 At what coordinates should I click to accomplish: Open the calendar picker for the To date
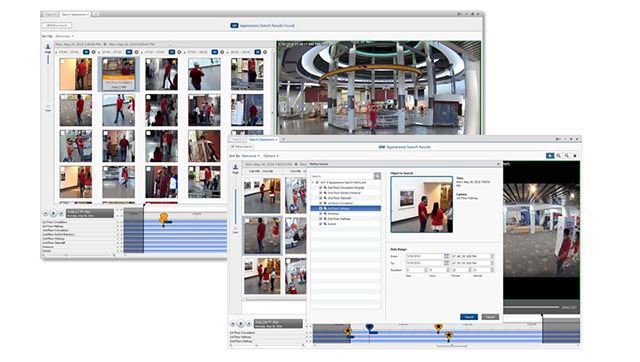pos(446,263)
